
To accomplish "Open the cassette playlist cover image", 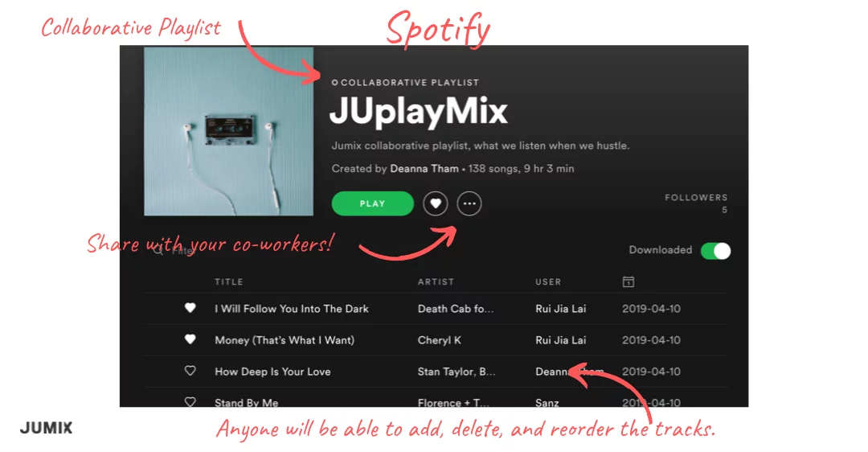I will click(228, 131).
